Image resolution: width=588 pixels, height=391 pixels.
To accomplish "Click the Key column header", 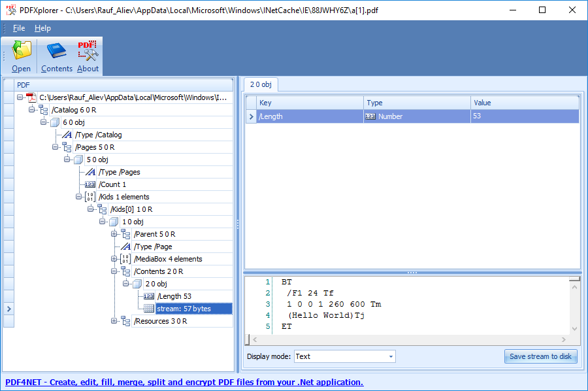I will click(x=310, y=103).
